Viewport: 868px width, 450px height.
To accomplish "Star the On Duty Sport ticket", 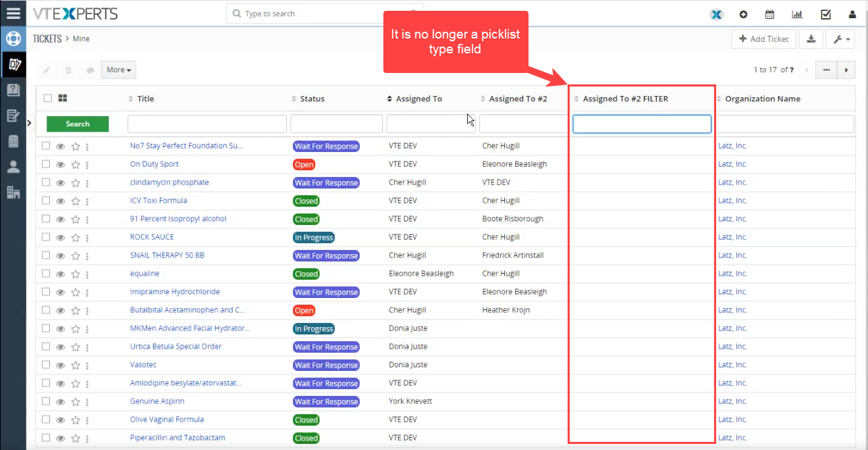I will pos(76,164).
